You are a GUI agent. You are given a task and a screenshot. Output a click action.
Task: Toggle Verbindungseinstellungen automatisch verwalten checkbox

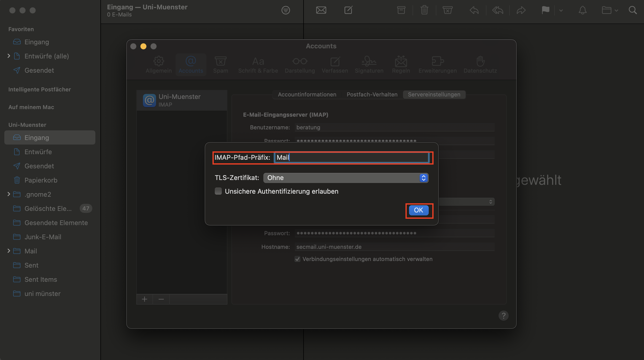pyautogui.click(x=297, y=259)
